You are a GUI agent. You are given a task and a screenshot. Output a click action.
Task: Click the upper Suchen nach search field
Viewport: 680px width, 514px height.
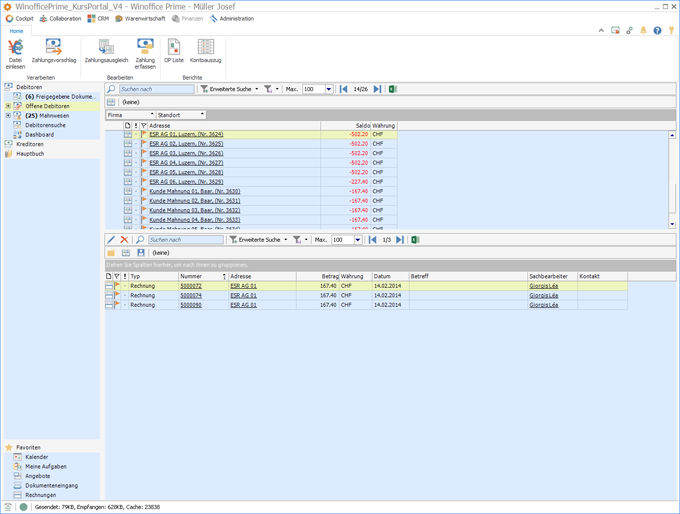click(x=156, y=89)
